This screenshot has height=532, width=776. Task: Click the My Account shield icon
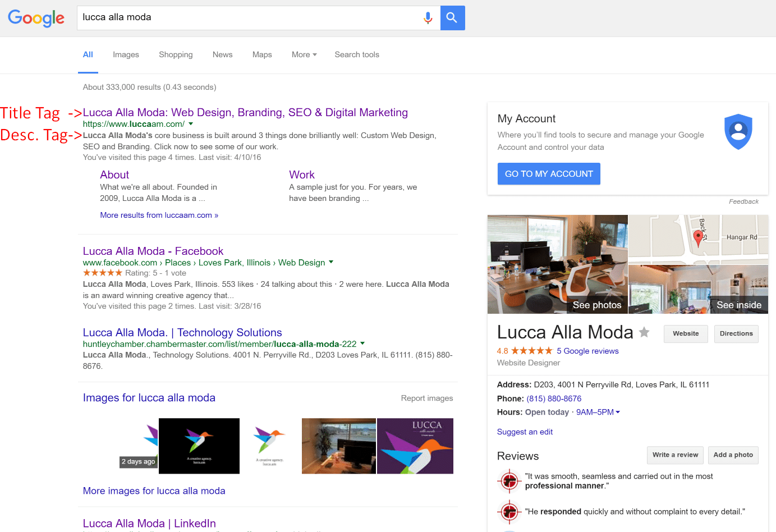coord(738,132)
